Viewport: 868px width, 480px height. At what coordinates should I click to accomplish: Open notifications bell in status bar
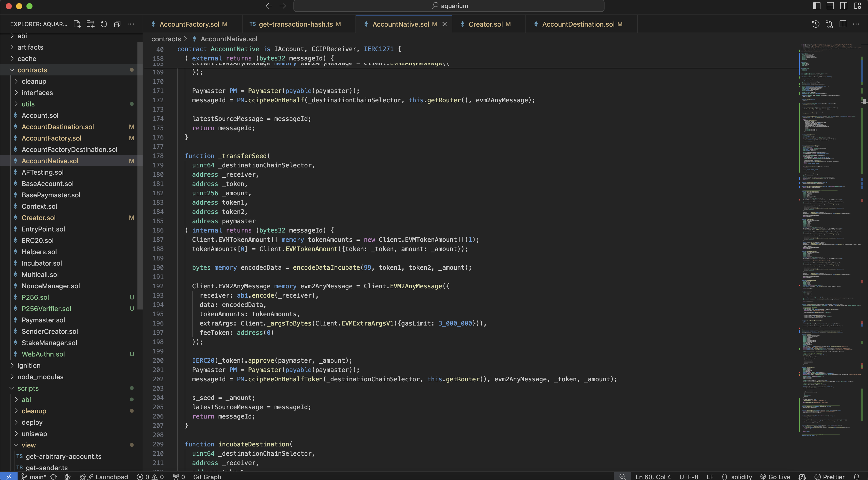point(857,477)
